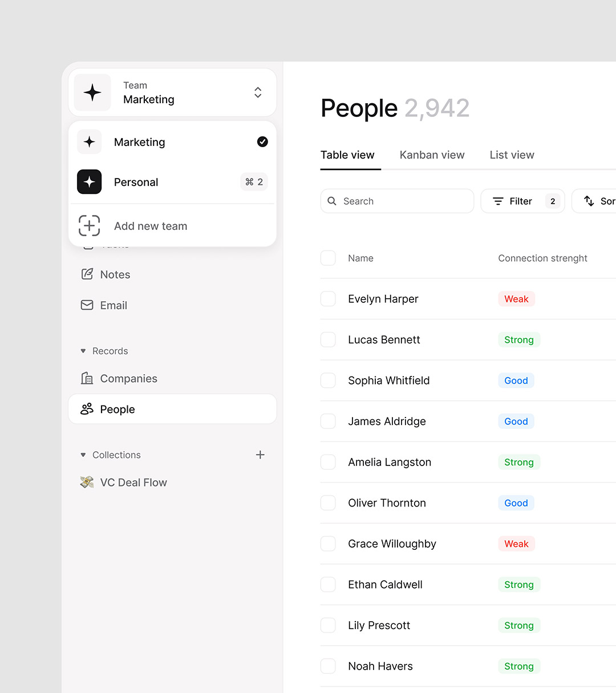
Task: Toggle the select-all checkbox in the header
Action: [328, 258]
